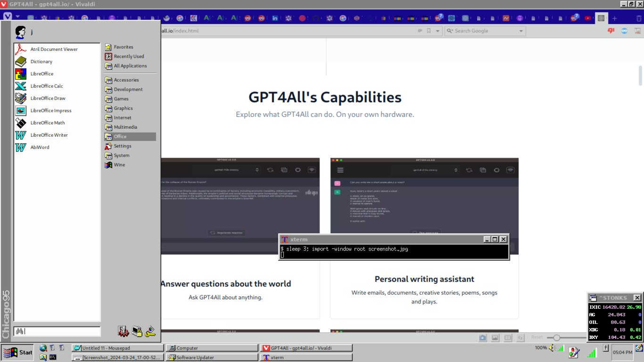Click the lock screen icon in start menu
Viewport: 644px width, 362px height.
137,331
